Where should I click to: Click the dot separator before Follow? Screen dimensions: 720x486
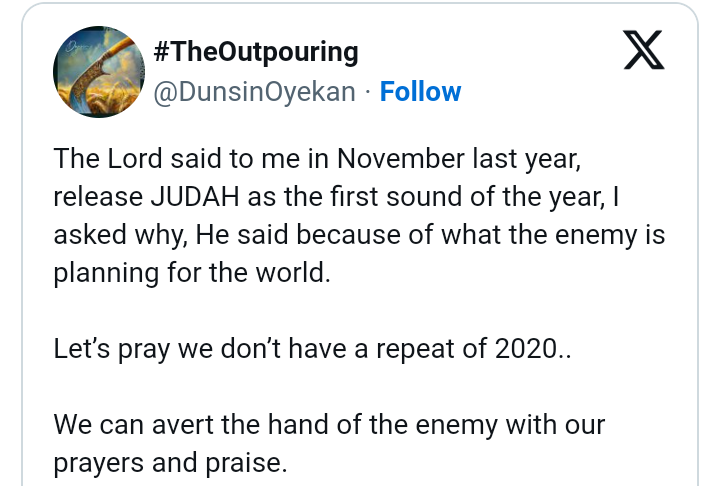pyautogui.click(x=368, y=92)
